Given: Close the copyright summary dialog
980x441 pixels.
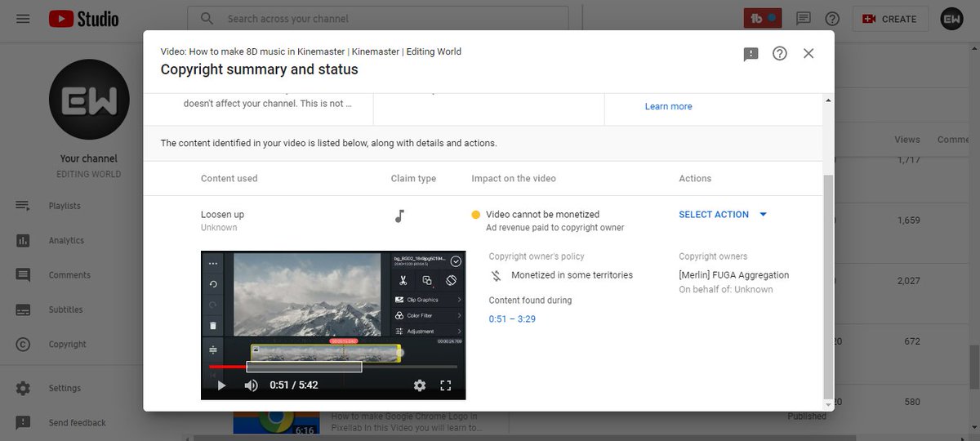Looking at the screenshot, I should click(808, 53).
